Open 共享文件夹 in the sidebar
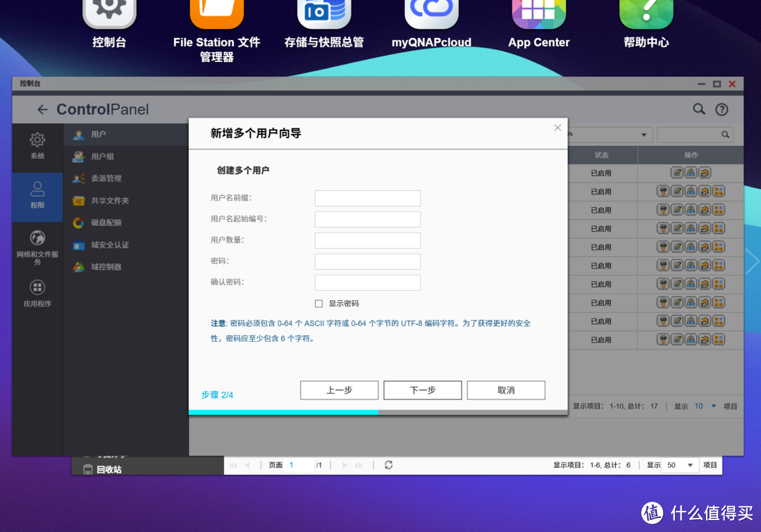 click(x=109, y=201)
